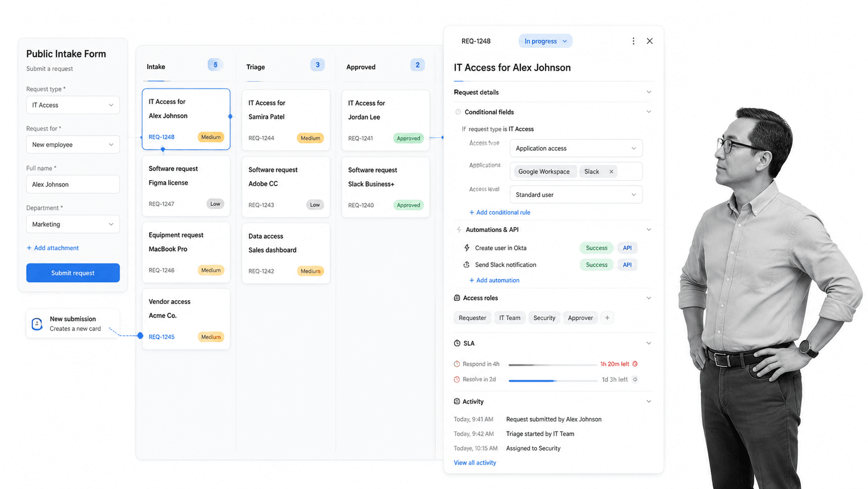Add a new access role with plus button
The height and width of the screenshot is (489, 868).
[x=607, y=318]
